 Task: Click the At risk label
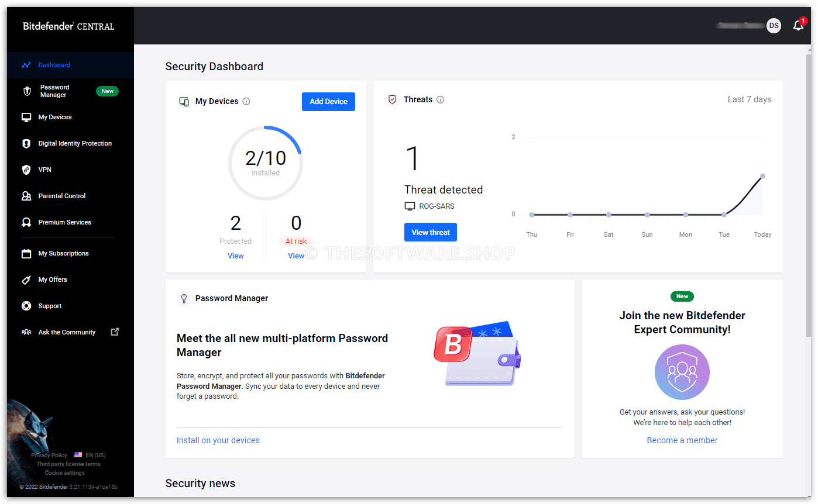(x=296, y=241)
